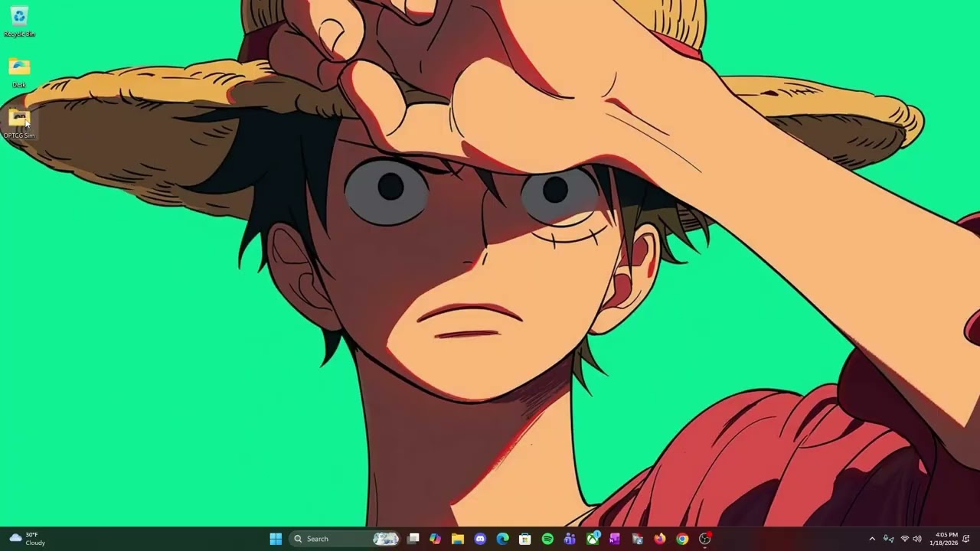Viewport: 980px width, 551px height.
Task: Open the Cloudy weather widget
Action: point(27,539)
